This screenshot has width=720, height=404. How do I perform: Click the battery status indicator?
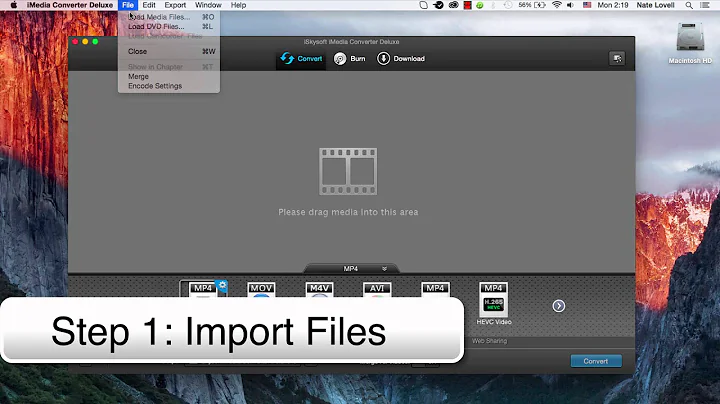pos(532,5)
